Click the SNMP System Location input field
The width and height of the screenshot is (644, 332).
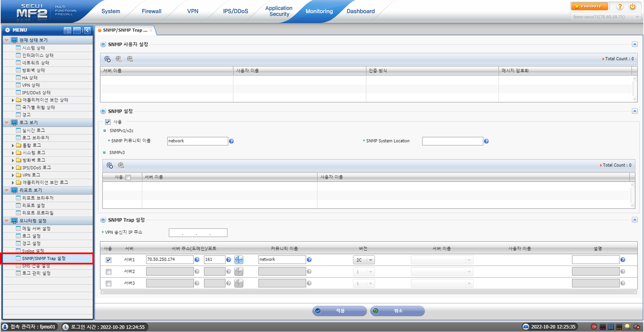click(x=452, y=141)
